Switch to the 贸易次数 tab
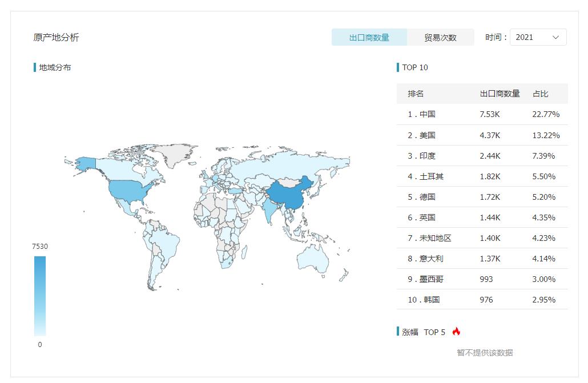Image resolution: width=588 pixels, height=383 pixels. pyautogui.click(x=440, y=37)
